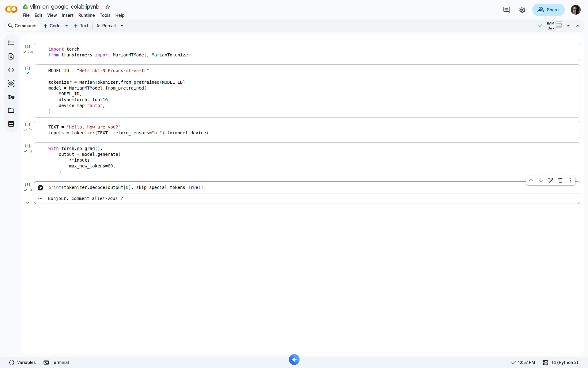
Task: Open the user account avatar
Action: click(x=576, y=10)
